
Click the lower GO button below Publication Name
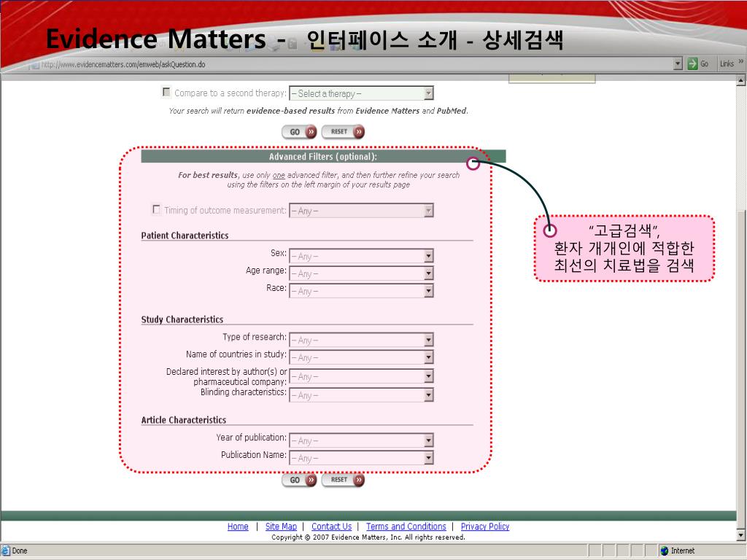[x=299, y=480]
